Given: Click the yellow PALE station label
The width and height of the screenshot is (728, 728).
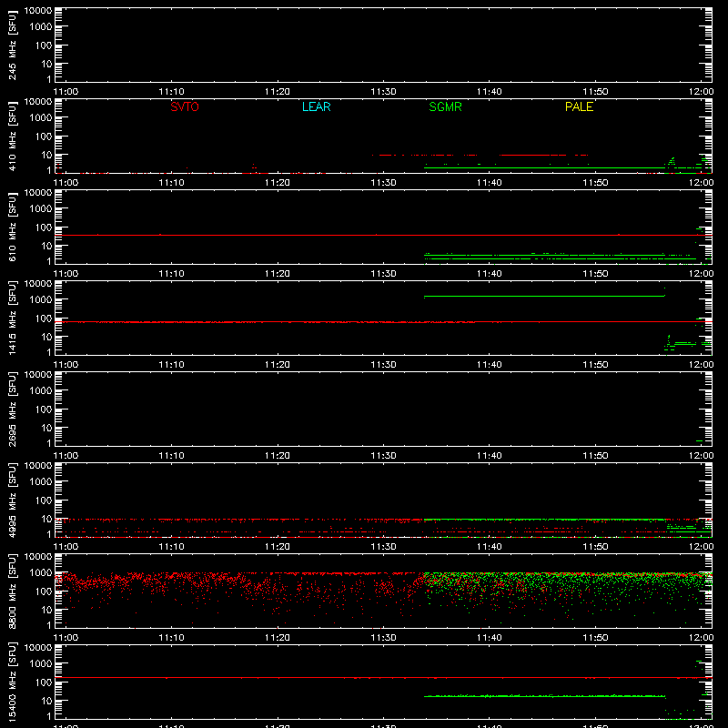Looking at the screenshot, I should pyautogui.click(x=579, y=106).
